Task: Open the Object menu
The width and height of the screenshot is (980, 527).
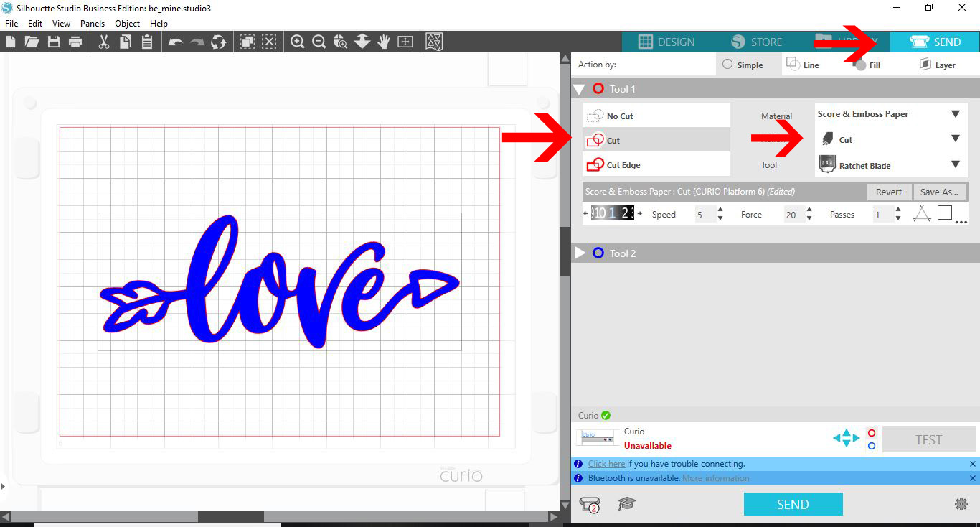Action: (x=128, y=23)
